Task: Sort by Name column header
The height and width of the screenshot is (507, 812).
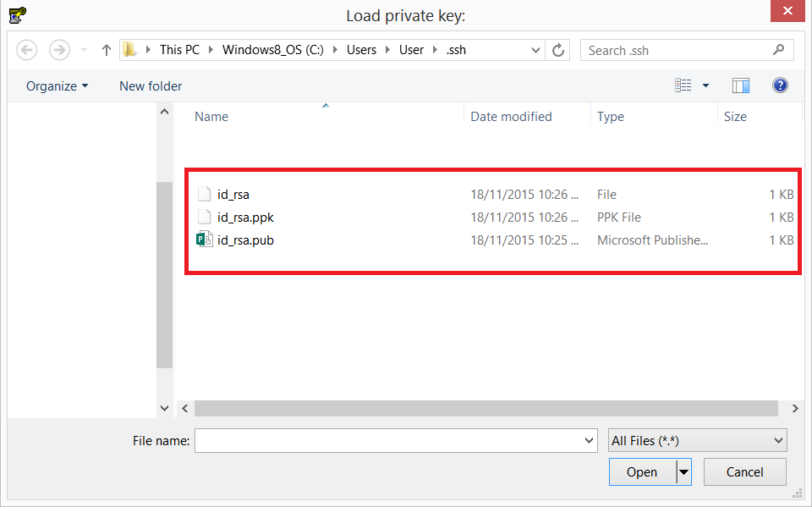Action: 211,117
